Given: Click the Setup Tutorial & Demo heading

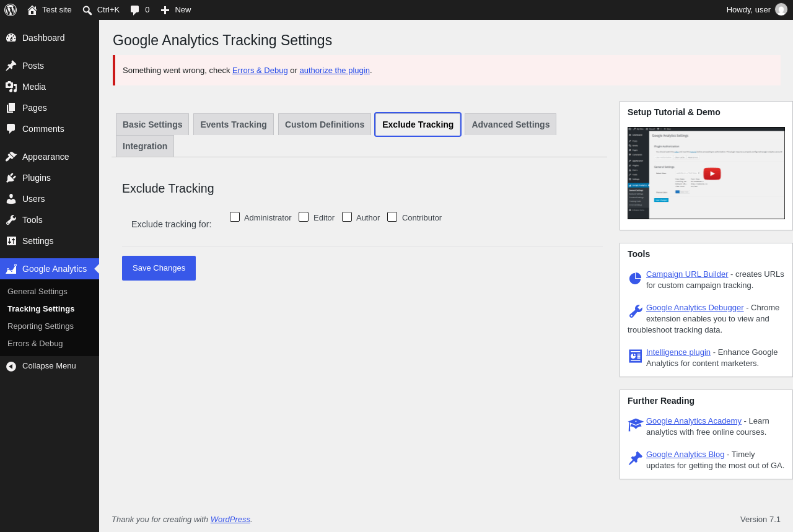Looking at the screenshot, I should pos(674,112).
